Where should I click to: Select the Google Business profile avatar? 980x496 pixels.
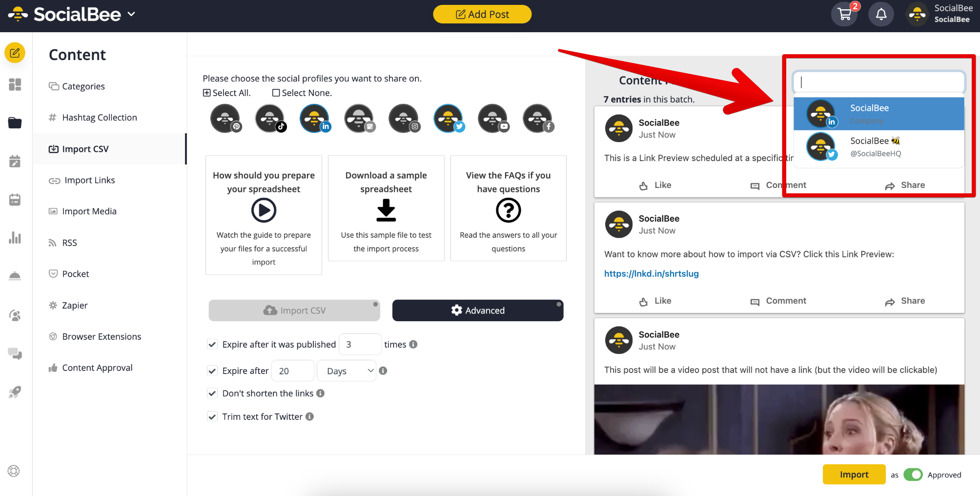point(359,118)
